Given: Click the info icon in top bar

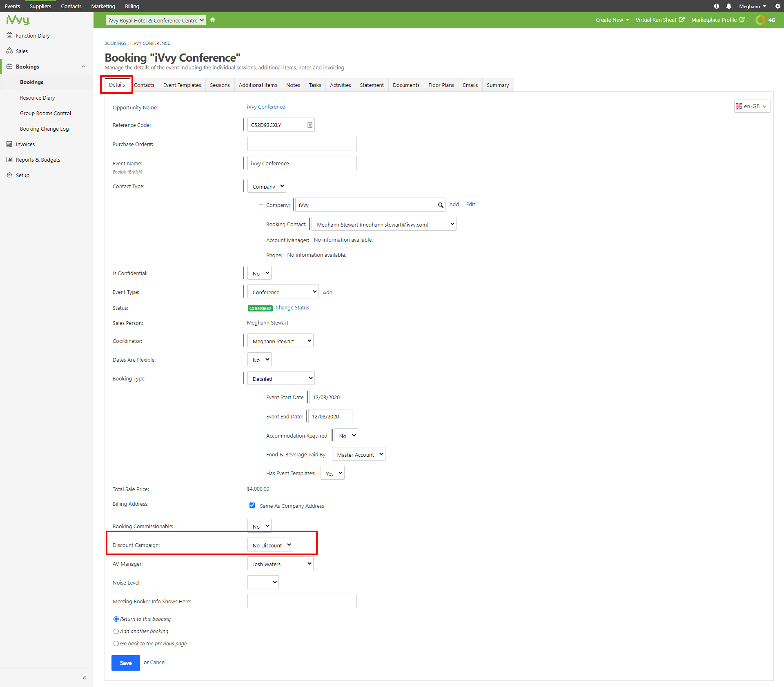Looking at the screenshot, I should point(717,6).
